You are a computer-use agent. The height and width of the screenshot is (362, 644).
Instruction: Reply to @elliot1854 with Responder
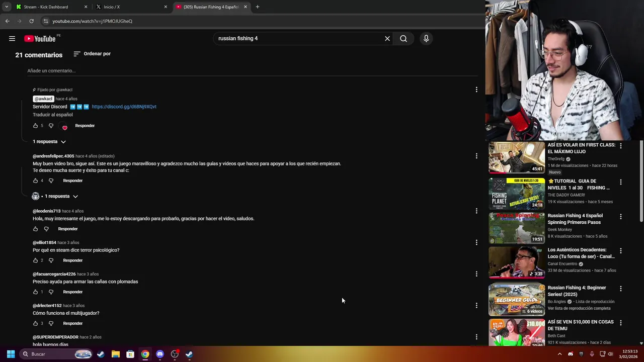73,260
